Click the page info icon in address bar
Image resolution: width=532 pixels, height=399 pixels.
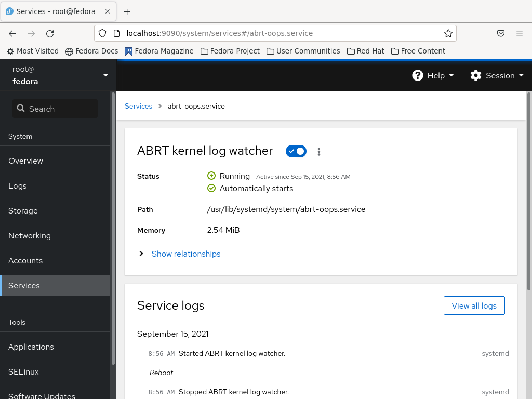[x=117, y=33]
